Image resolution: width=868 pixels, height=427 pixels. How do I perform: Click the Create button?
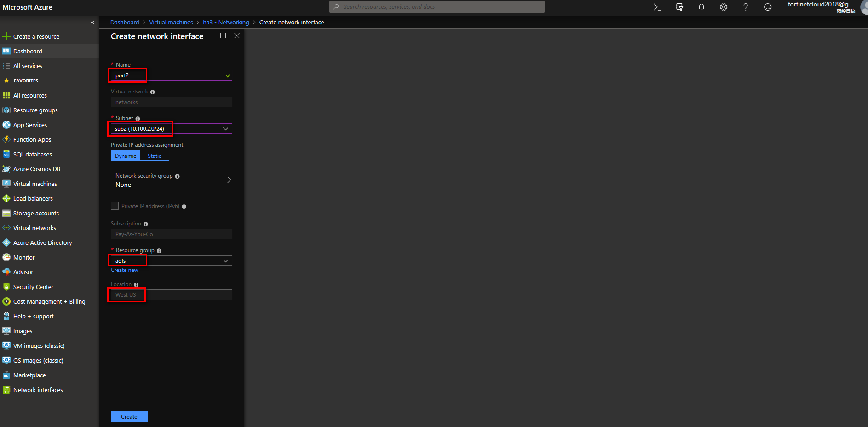click(x=129, y=416)
